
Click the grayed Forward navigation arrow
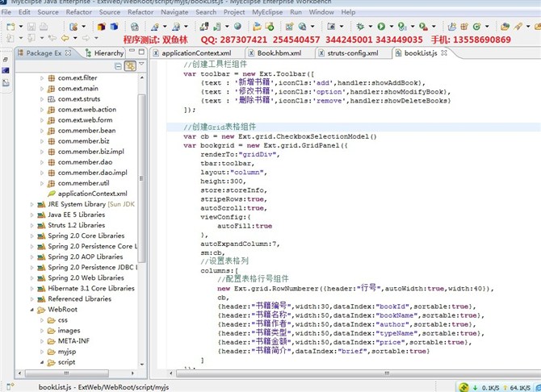pyautogui.click(x=86, y=38)
